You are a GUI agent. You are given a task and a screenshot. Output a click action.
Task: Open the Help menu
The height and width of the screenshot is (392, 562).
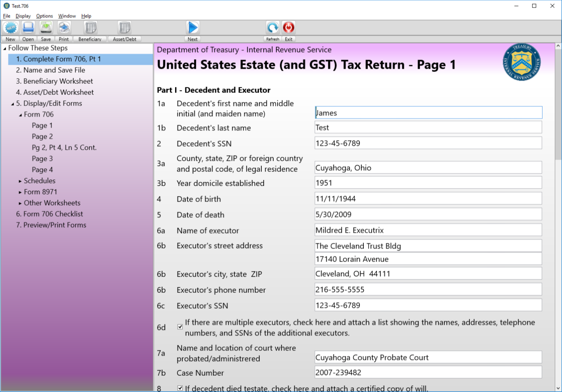(86, 16)
